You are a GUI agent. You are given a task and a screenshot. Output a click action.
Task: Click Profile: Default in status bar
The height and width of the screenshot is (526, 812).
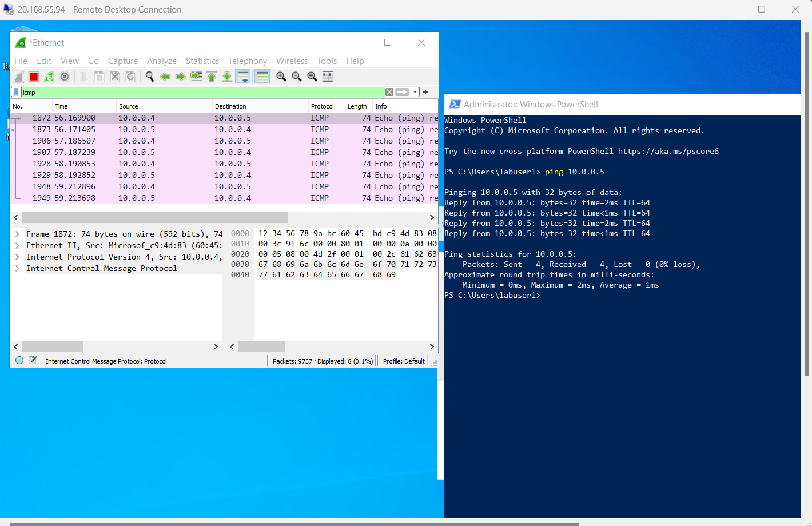pyautogui.click(x=403, y=361)
